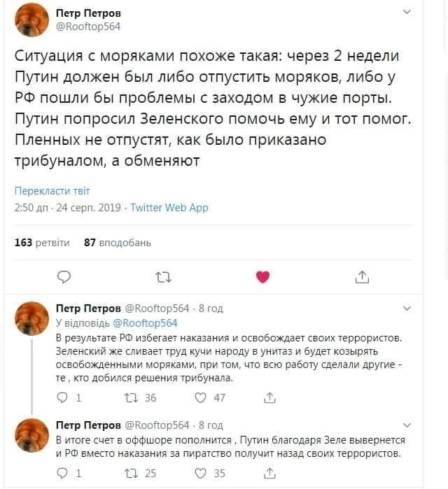This screenshot has width=448, height=489.
Task: Share the first reply tweet
Action: (269, 397)
